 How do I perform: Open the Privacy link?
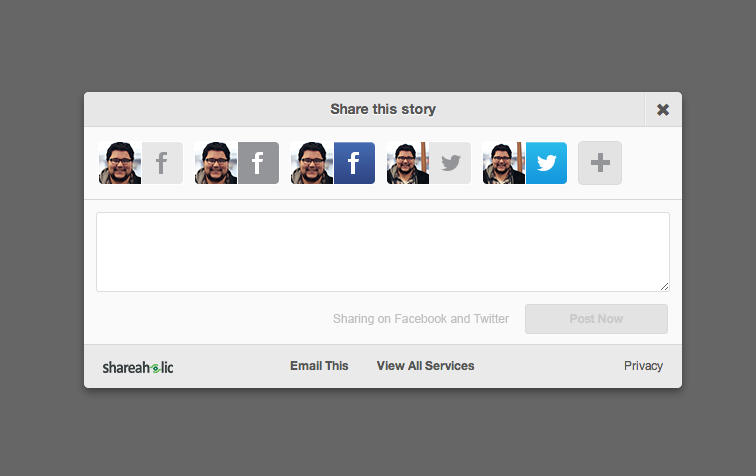click(643, 366)
